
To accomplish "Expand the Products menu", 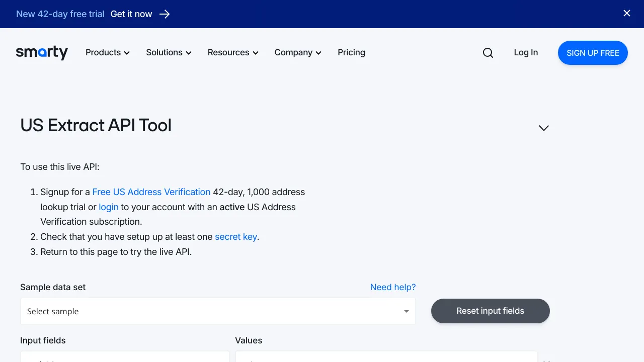I will [108, 52].
